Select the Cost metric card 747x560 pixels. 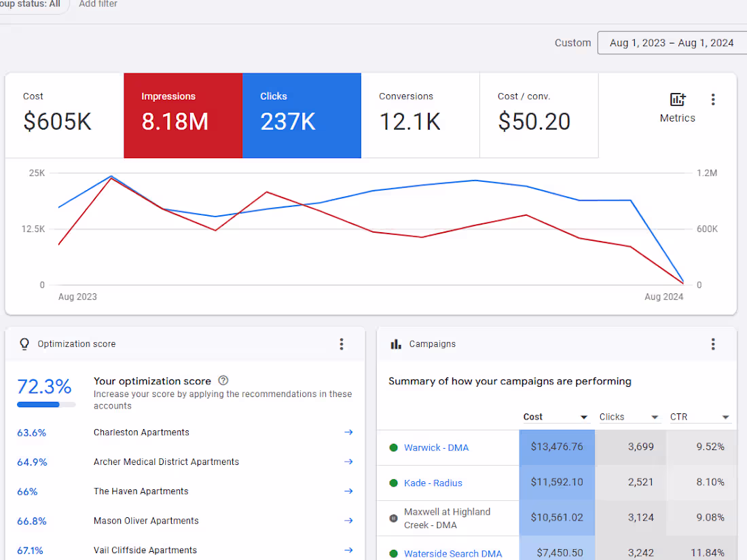pyautogui.click(x=63, y=115)
